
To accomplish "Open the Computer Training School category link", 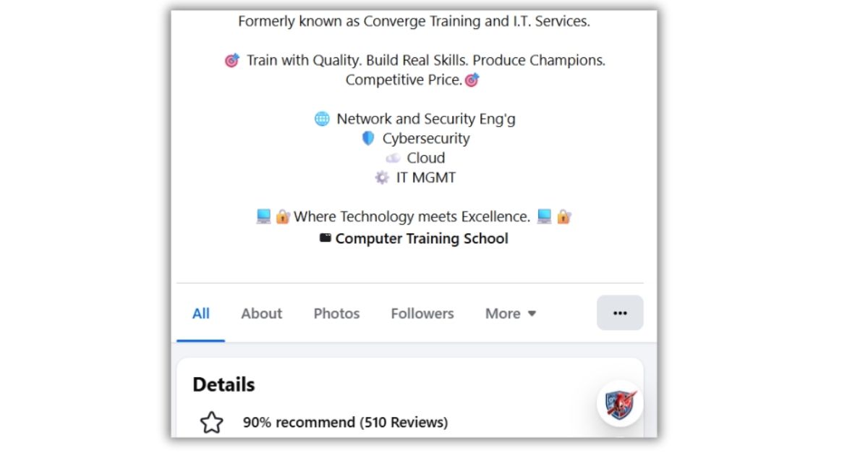I will 422,238.
